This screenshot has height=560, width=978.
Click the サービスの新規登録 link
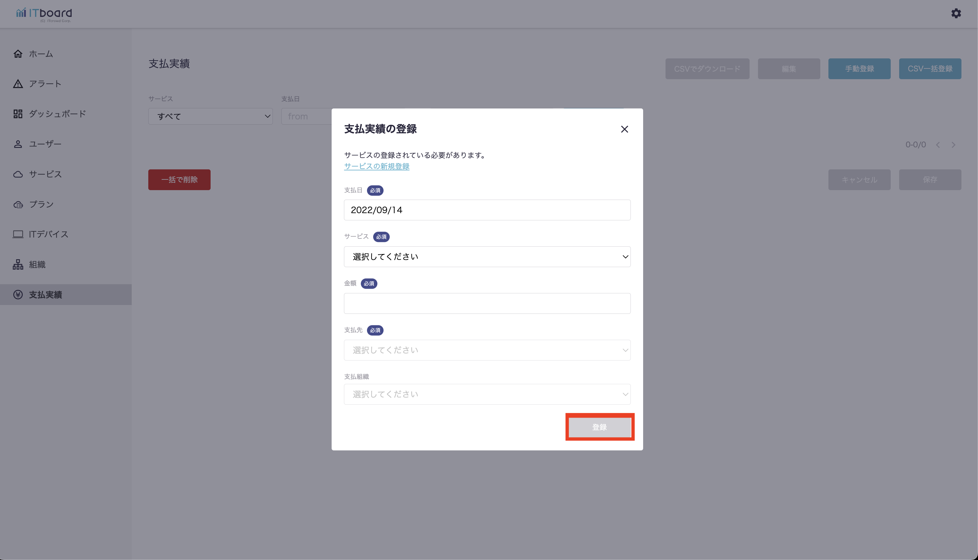(x=376, y=166)
